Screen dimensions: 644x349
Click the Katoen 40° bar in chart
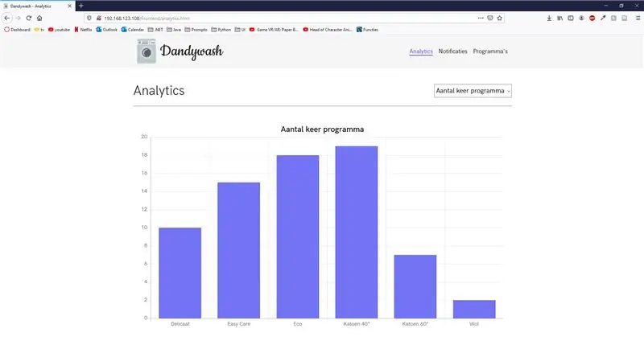357,232
